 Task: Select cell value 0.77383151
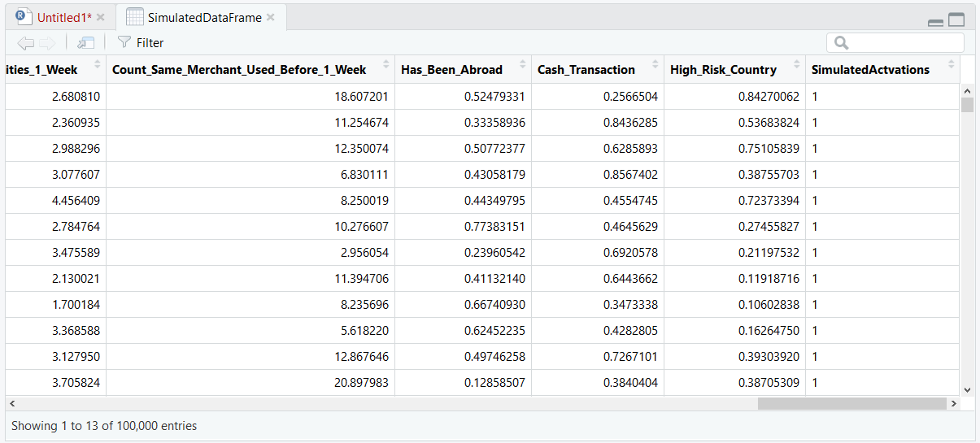pyautogui.click(x=494, y=227)
